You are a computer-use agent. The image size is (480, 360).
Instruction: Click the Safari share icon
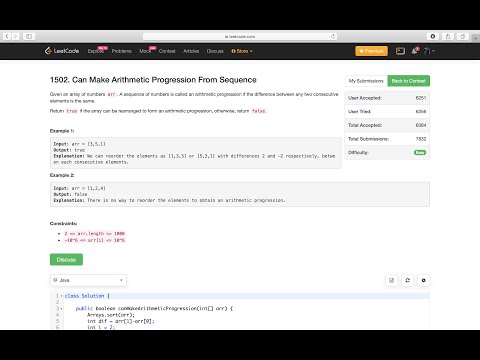point(448,36)
